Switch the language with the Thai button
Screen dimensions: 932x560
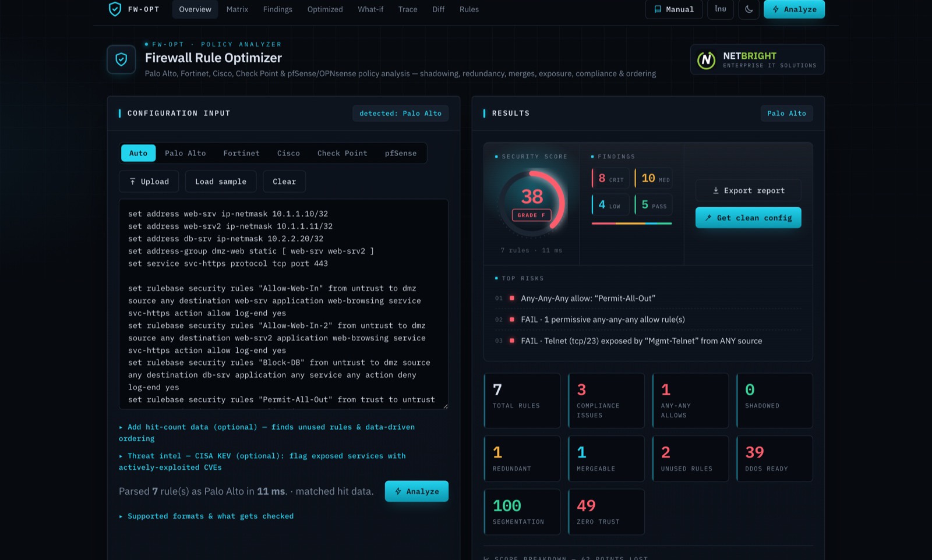pos(721,9)
